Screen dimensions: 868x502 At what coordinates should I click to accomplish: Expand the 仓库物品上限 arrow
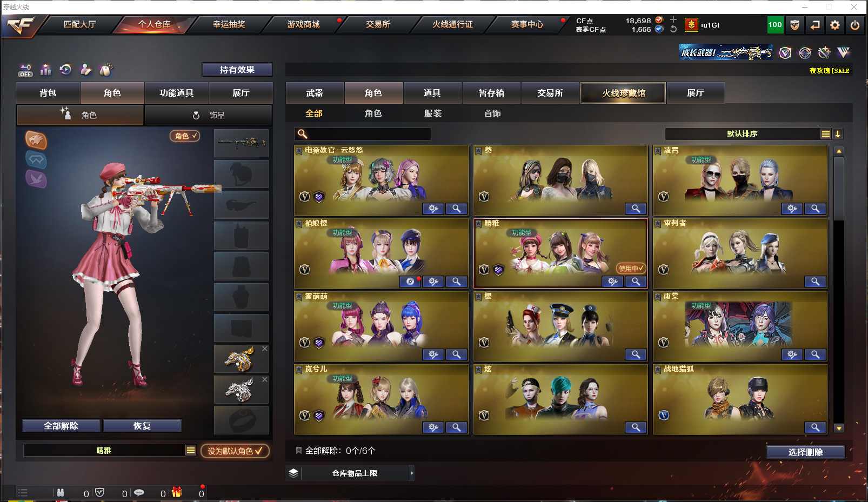point(412,473)
